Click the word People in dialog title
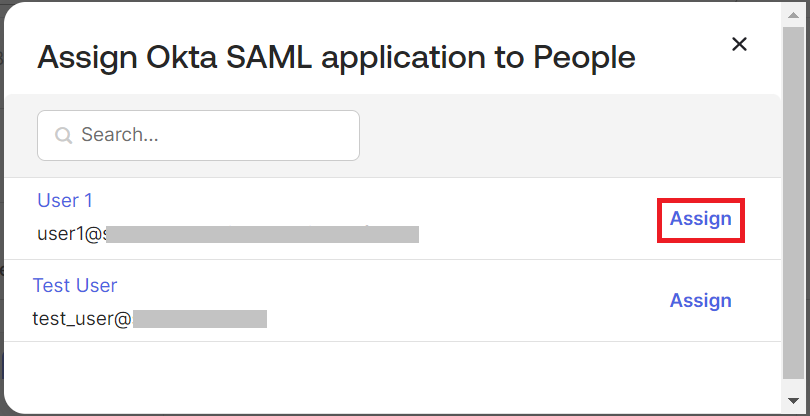Screen dimensions: 810x416 point(583,57)
